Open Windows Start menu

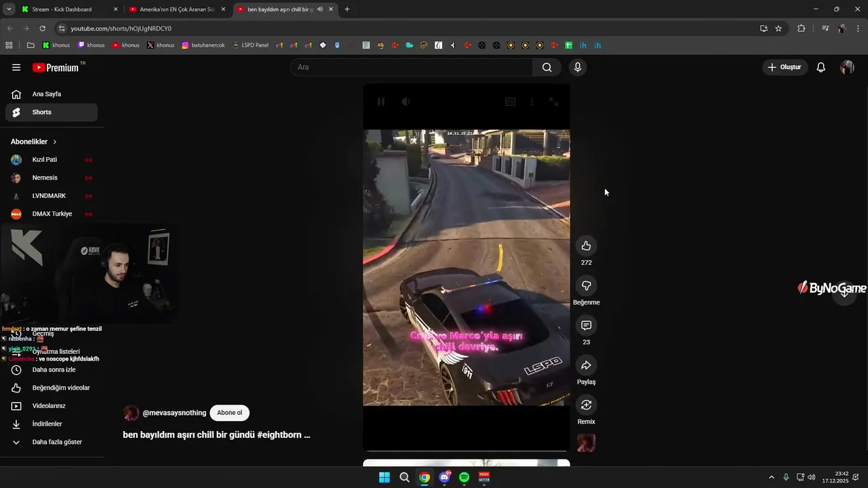(384, 477)
